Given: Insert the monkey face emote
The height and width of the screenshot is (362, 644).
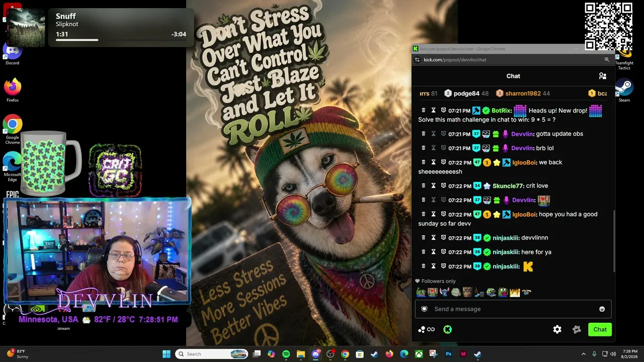Looking at the screenshot, I should click(467, 292).
